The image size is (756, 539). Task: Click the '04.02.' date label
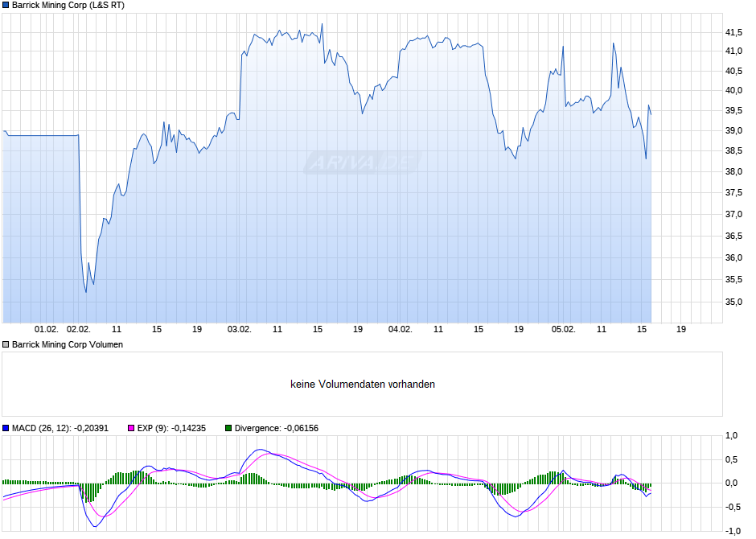[401, 329]
